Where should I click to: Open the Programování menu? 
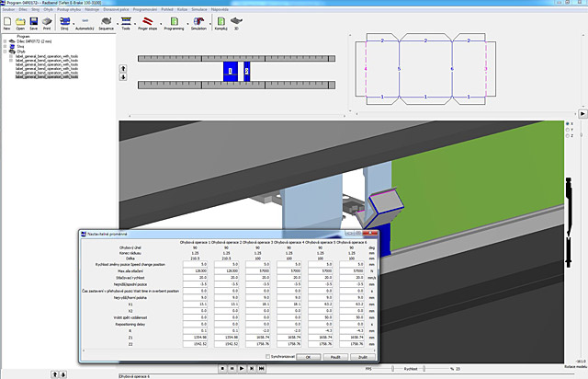point(145,9)
